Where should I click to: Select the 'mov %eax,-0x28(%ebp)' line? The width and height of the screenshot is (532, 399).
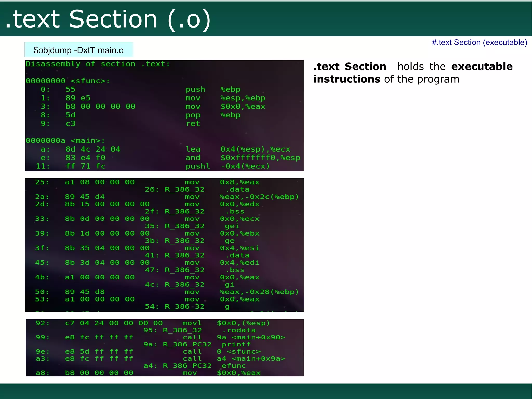167,292
